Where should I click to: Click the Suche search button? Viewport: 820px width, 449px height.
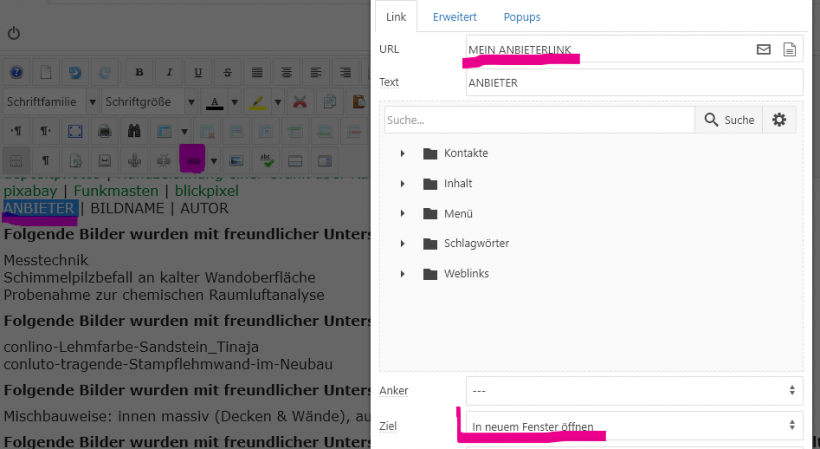[x=729, y=120]
